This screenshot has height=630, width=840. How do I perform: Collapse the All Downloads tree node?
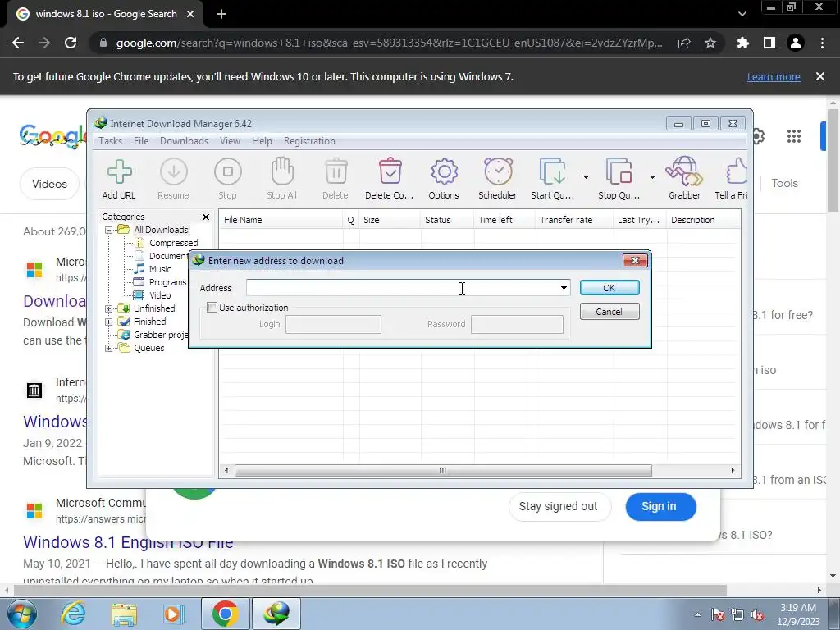click(109, 230)
